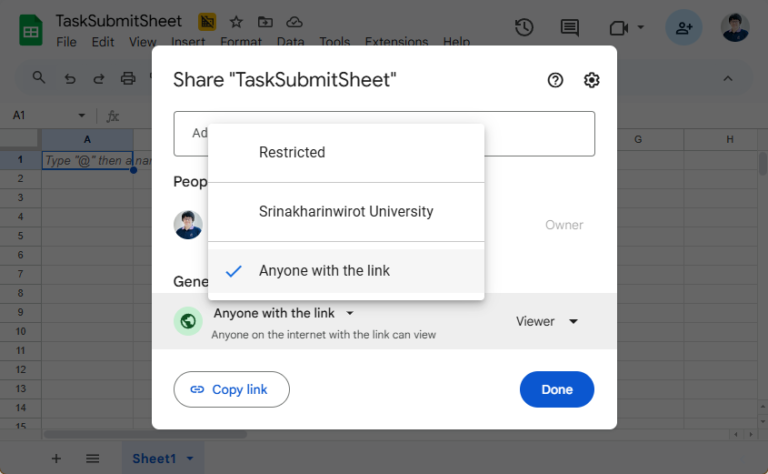Screen dimensions: 768x474
Task: Click the green globe link icon
Action: (x=188, y=321)
